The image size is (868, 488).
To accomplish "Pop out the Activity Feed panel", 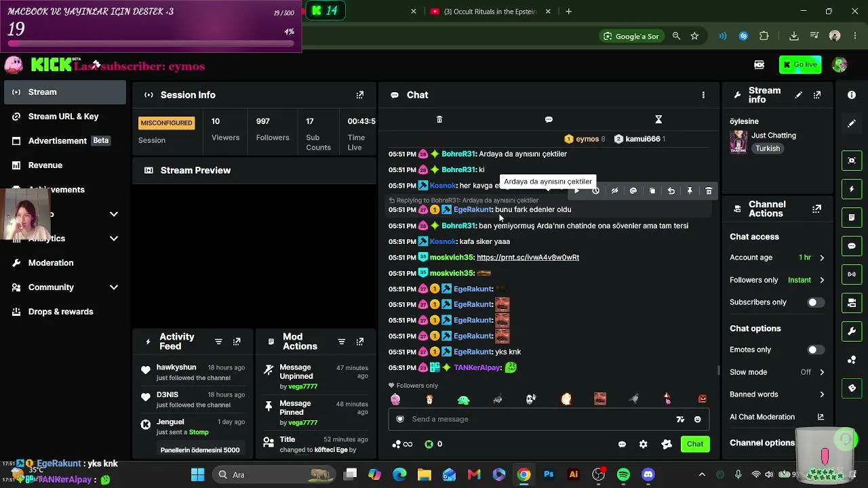I will point(237,342).
